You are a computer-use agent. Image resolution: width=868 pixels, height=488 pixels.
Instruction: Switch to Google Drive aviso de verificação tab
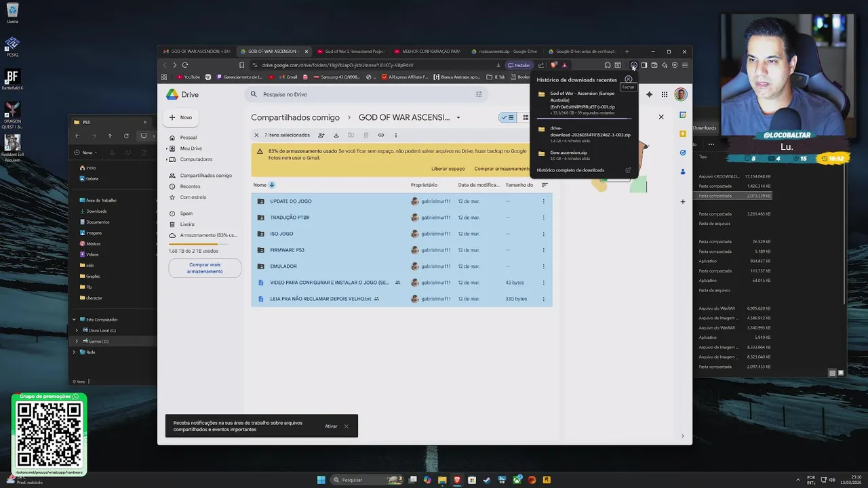(581, 52)
